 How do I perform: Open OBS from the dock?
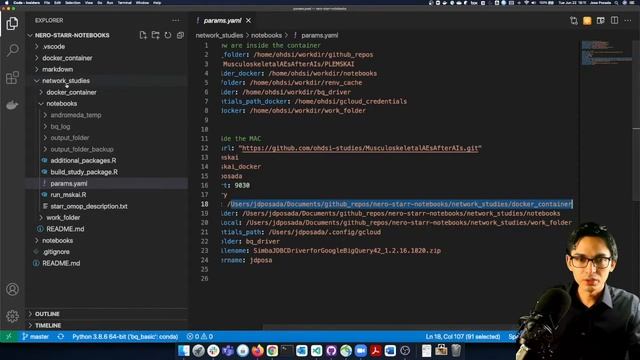[405, 351]
